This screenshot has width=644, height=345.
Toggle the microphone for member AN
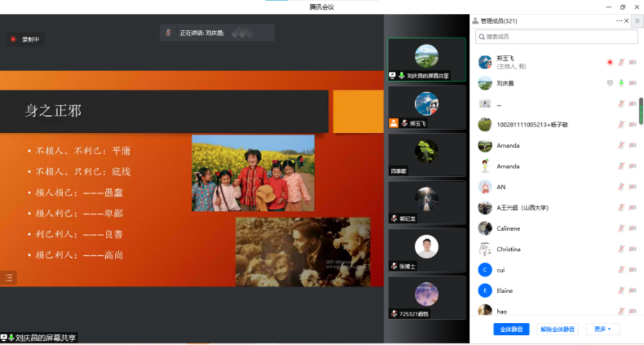click(x=621, y=187)
